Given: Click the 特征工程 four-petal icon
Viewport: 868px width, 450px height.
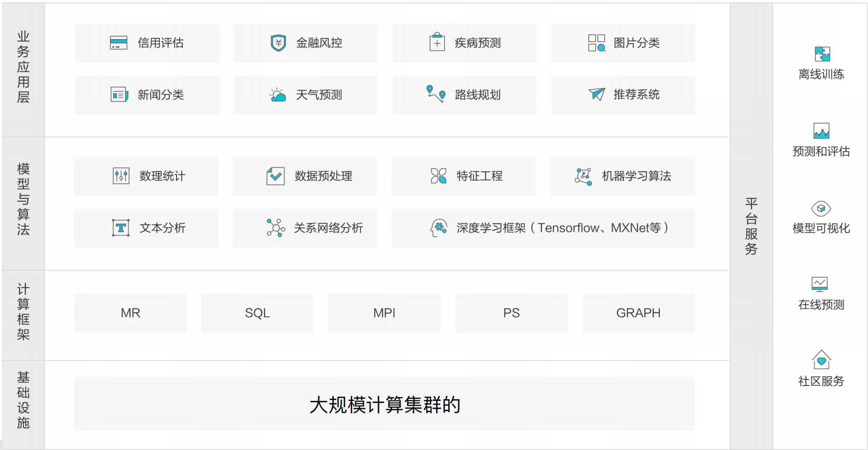Looking at the screenshot, I should (x=438, y=176).
